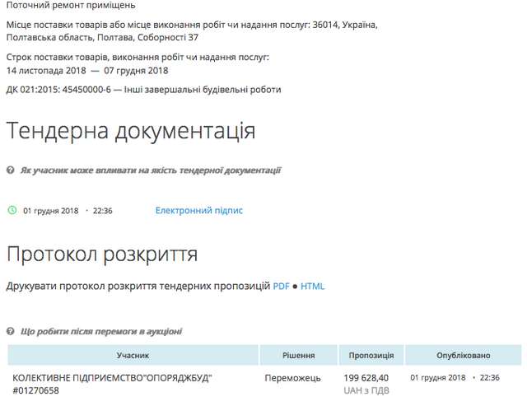Click the question mark icon beside 'Що робити після перемоги'

click(x=11, y=331)
